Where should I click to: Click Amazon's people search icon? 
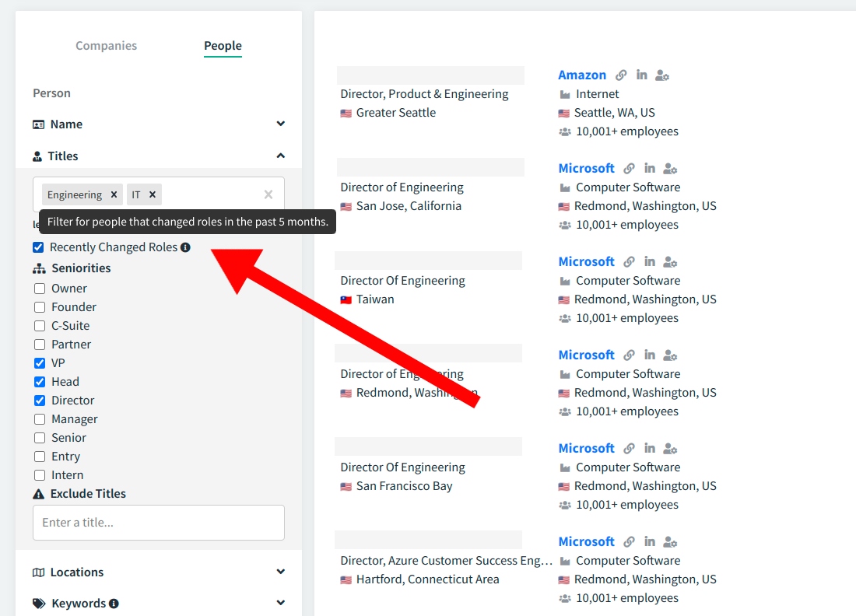click(x=662, y=75)
